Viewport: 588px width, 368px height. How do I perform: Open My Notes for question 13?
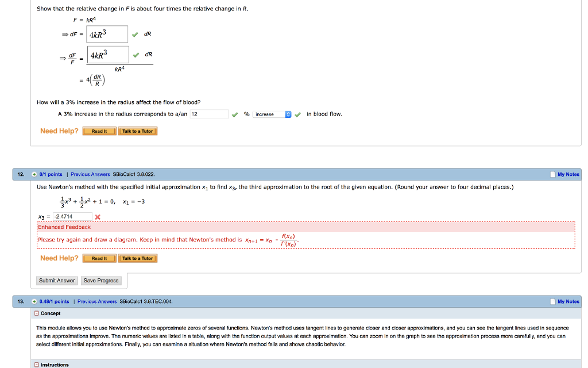pyautogui.click(x=568, y=301)
